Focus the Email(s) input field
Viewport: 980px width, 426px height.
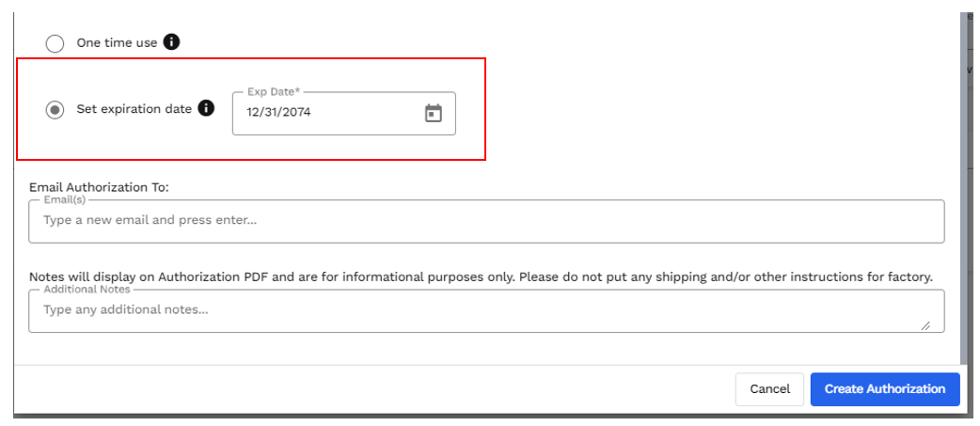486,221
